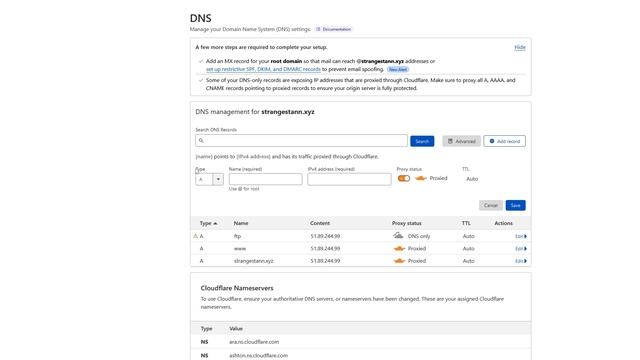Click the Proxy status column header
640x360 pixels.
coord(407,223)
